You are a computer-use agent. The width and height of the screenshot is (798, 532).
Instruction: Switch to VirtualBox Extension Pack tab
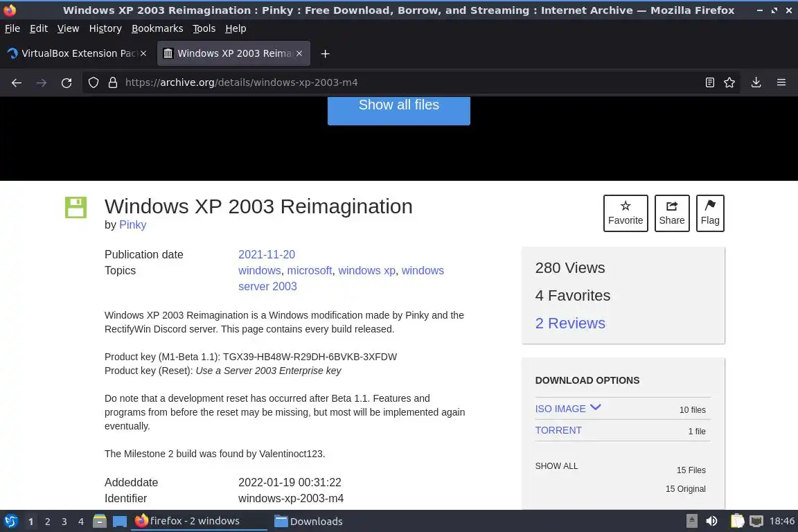point(75,53)
